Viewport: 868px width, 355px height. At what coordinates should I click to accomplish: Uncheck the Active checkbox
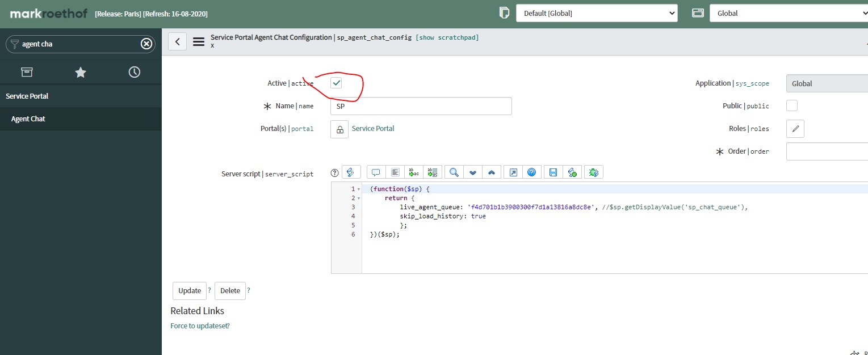point(337,83)
